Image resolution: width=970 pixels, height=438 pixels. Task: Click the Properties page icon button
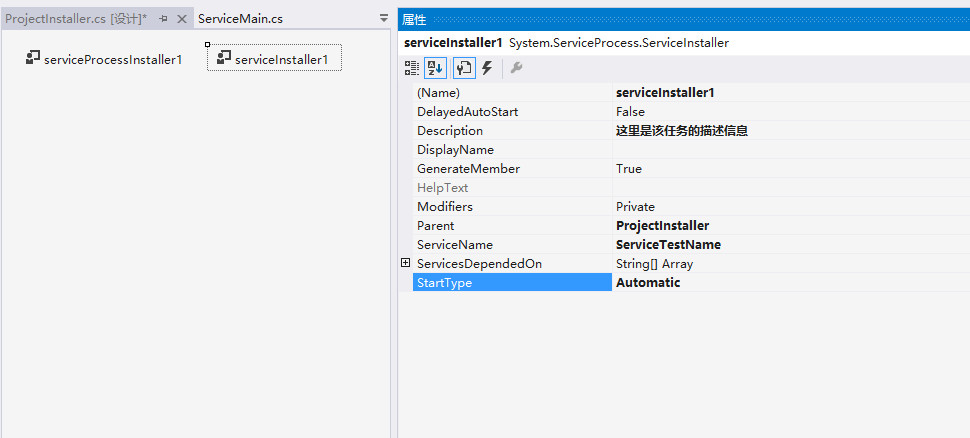464,68
